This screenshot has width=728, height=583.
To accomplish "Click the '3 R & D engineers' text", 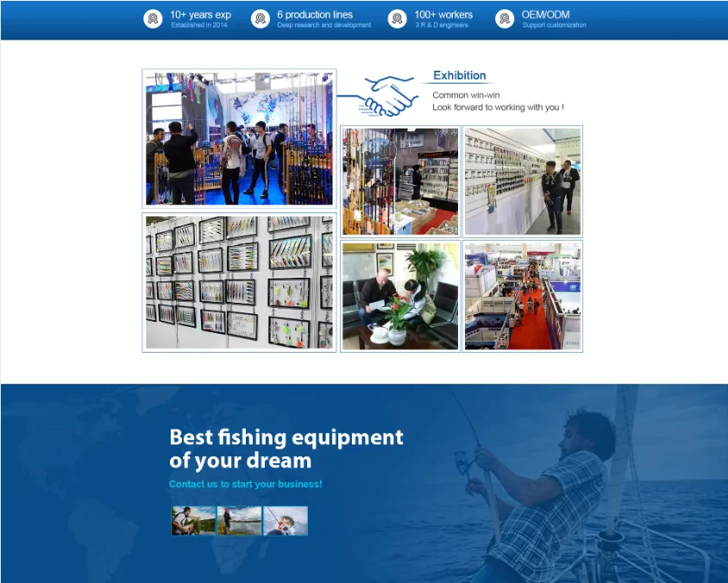I will [x=442, y=25].
